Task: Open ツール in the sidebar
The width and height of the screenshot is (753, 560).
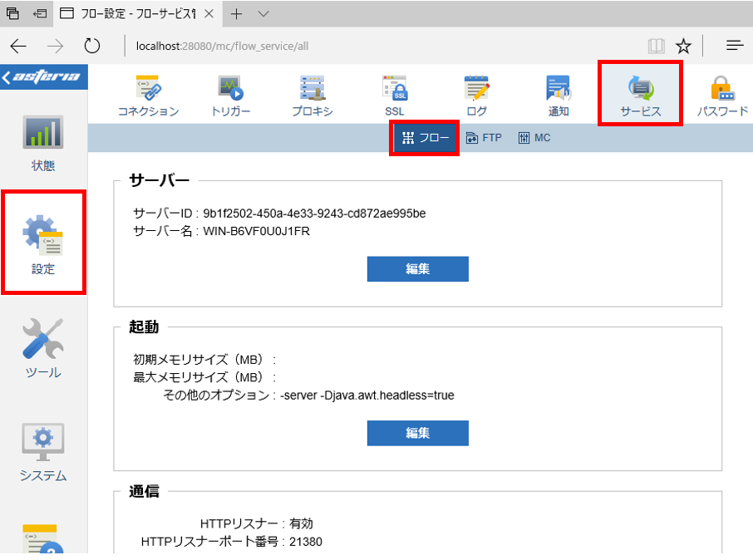Action: [x=43, y=349]
